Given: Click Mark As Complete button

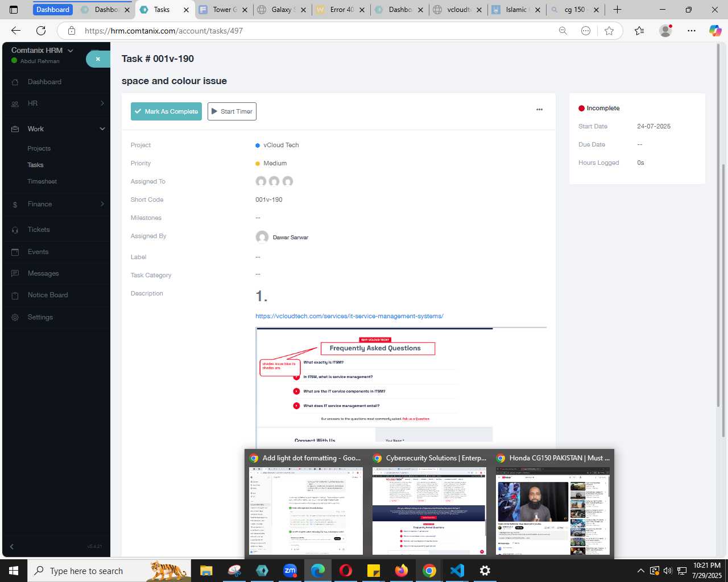Looking at the screenshot, I should pyautogui.click(x=166, y=111).
